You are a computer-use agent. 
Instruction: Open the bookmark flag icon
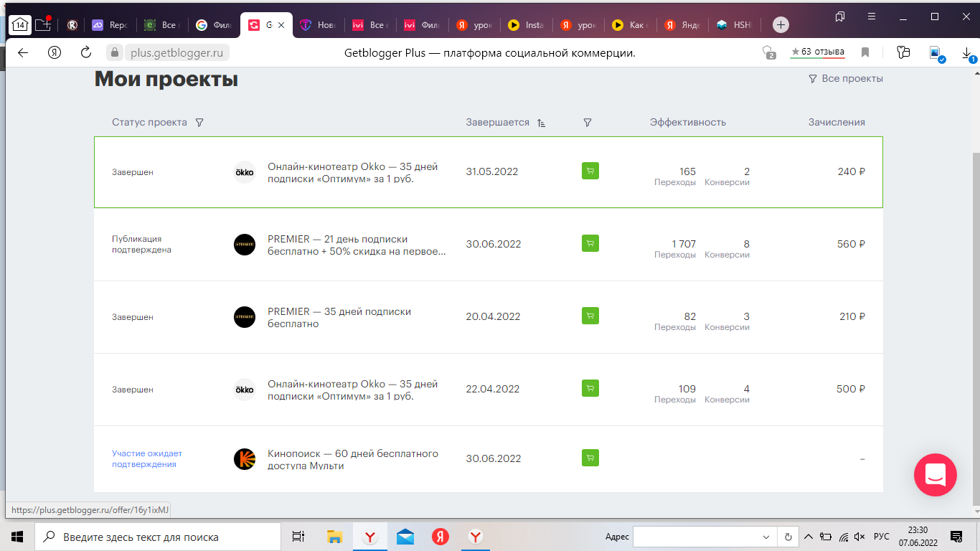pyautogui.click(x=865, y=52)
